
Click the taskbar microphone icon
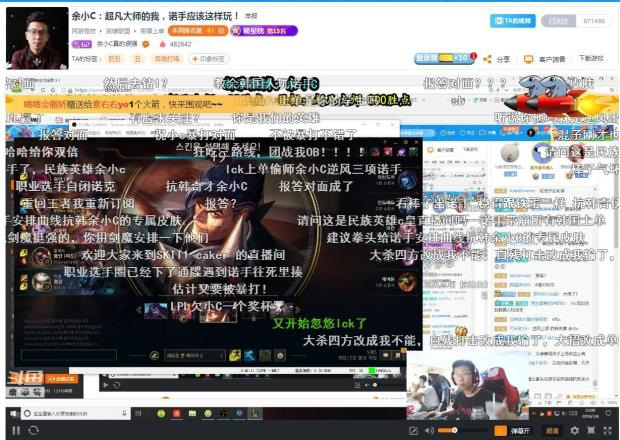[125, 414]
